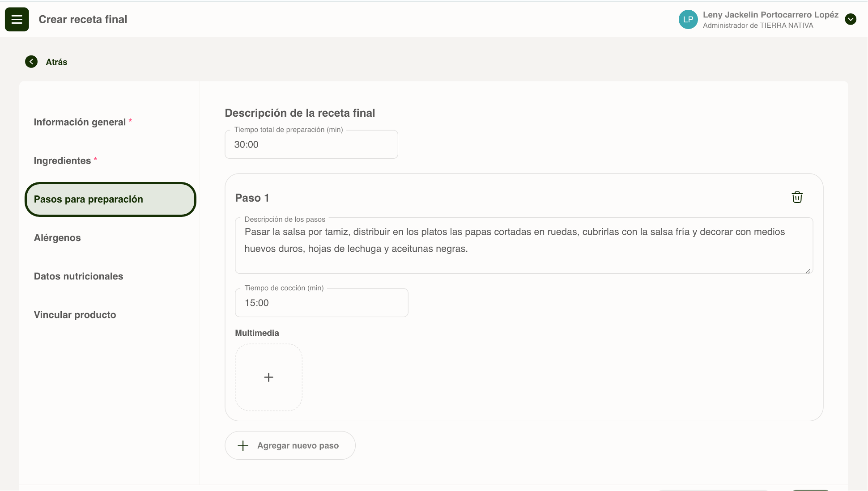The height and width of the screenshot is (491, 868).
Task: Focus the Tiempo de cocción field
Action: click(x=321, y=303)
